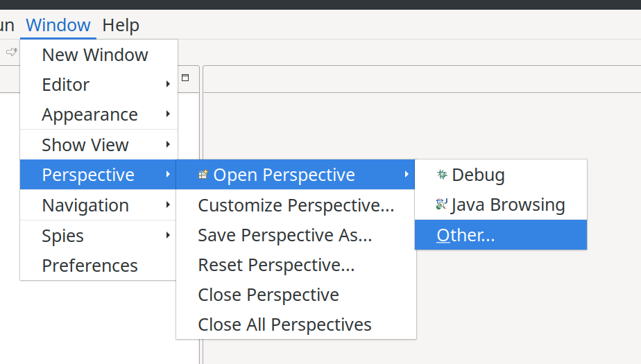Image resolution: width=641 pixels, height=364 pixels.
Task: Select Customize Perspective... entry
Action: (296, 205)
